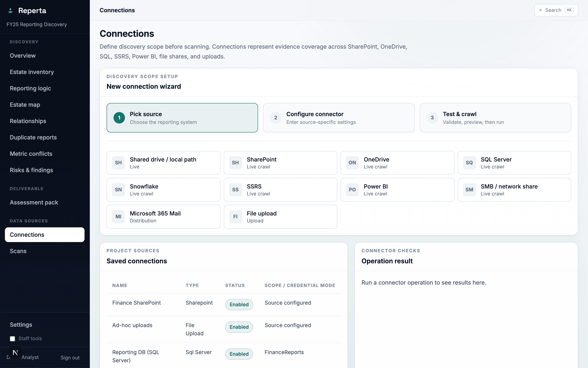Select the Configure connector wizard step
Image resolution: width=588 pixels, height=368 pixels.
click(x=339, y=118)
